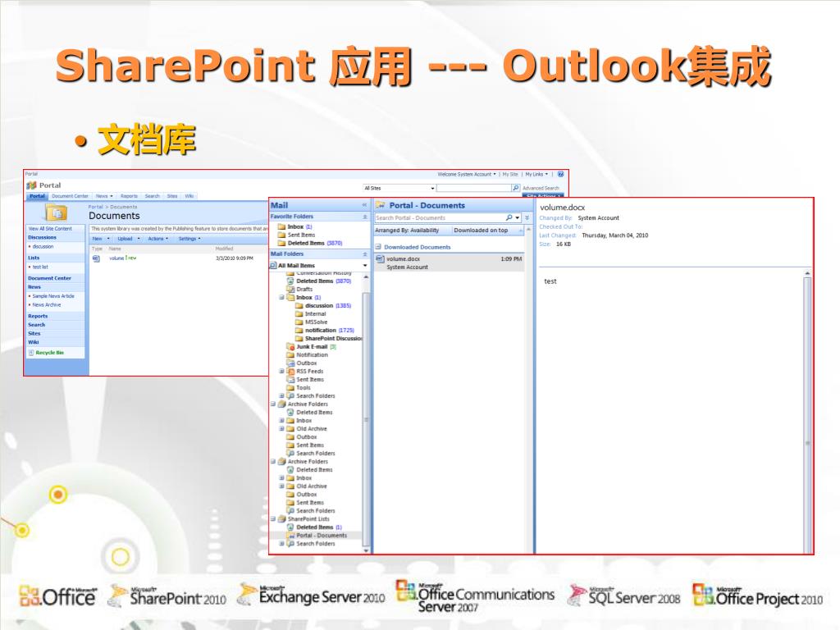Click the My Site link

(510, 174)
